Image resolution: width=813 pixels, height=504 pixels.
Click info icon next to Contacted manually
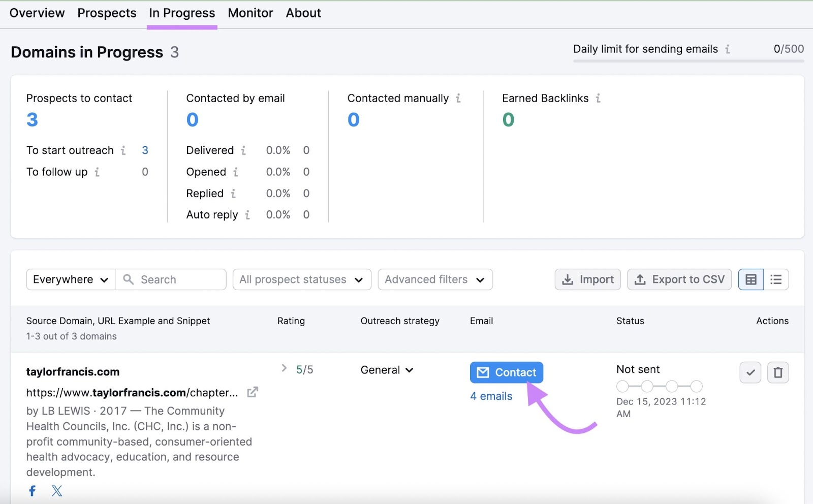pos(458,98)
